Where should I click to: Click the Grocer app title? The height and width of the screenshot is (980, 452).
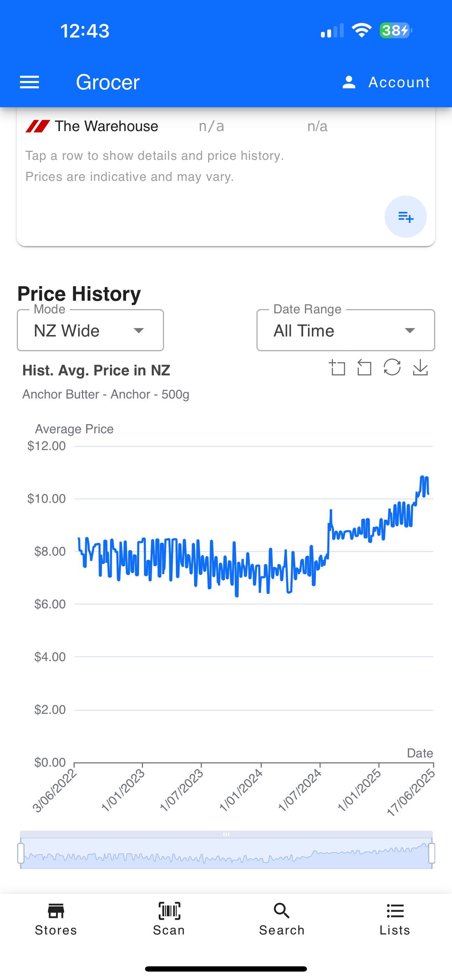coord(108,82)
